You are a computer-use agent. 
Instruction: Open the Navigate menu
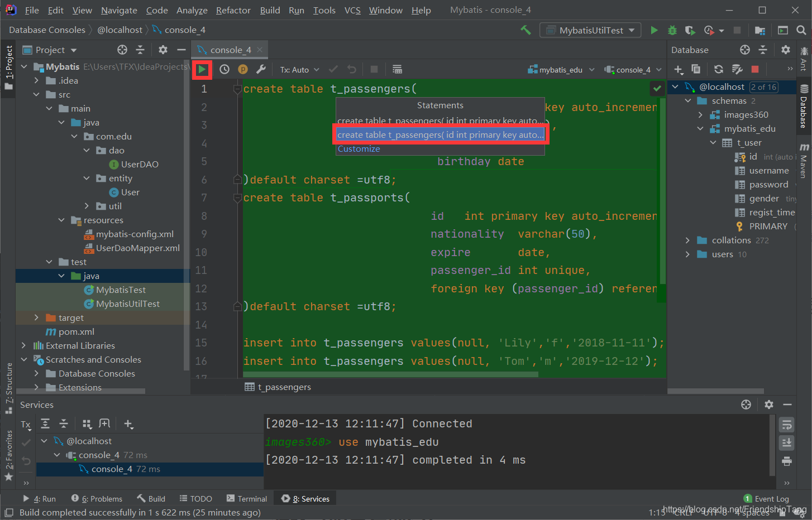coord(119,10)
